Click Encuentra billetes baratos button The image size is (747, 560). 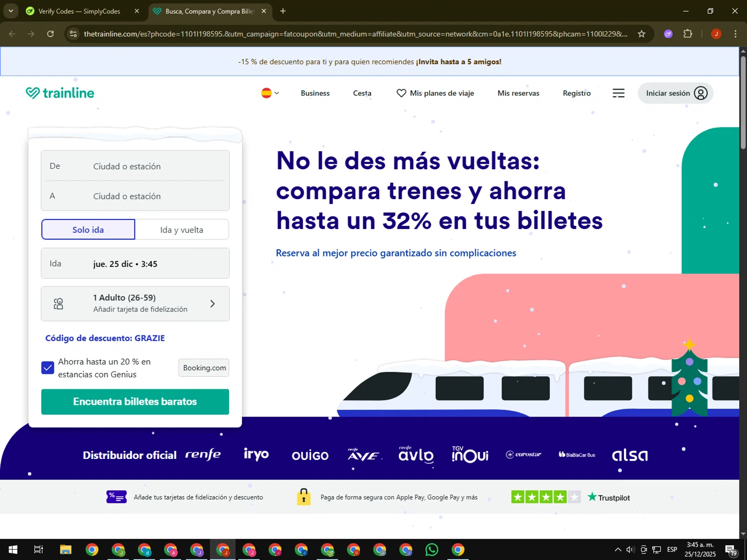coord(135,402)
